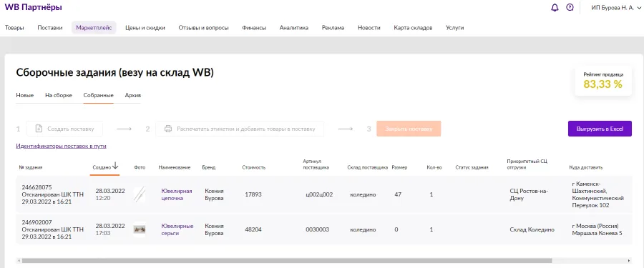This screenshot has height=268, width=644.
Task: Open Отзывы и вопросы menu
Action: click(x=204, y=28)
